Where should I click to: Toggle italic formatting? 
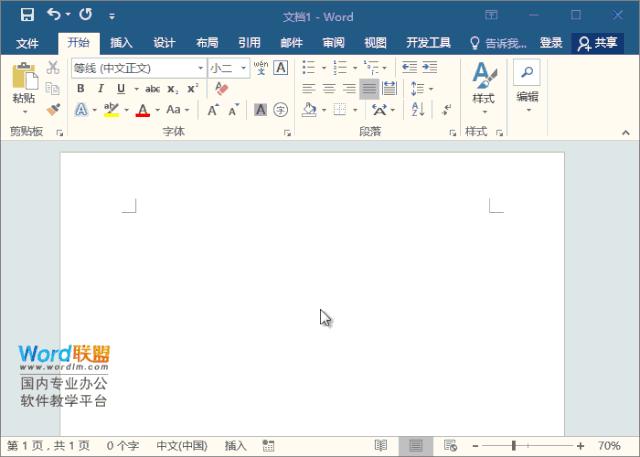coord(101,89)
